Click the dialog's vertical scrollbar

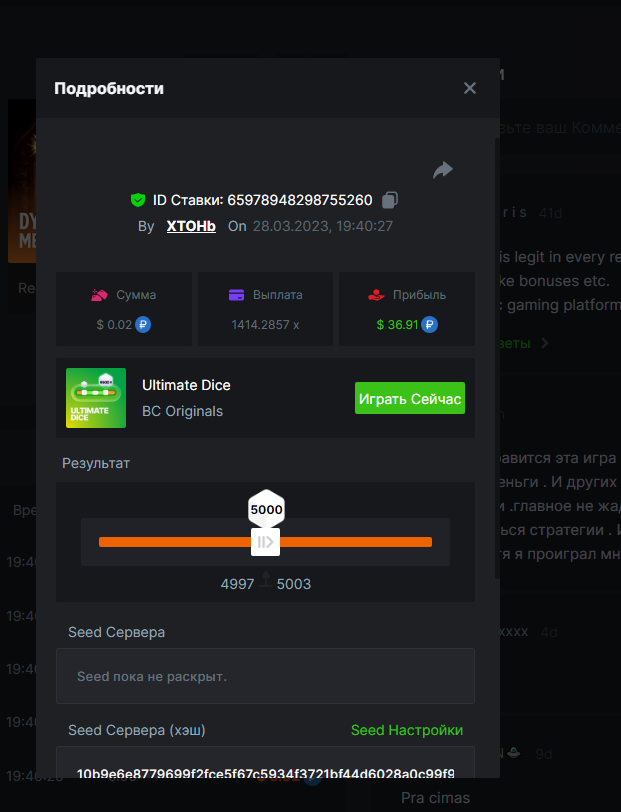pos(497,350)
